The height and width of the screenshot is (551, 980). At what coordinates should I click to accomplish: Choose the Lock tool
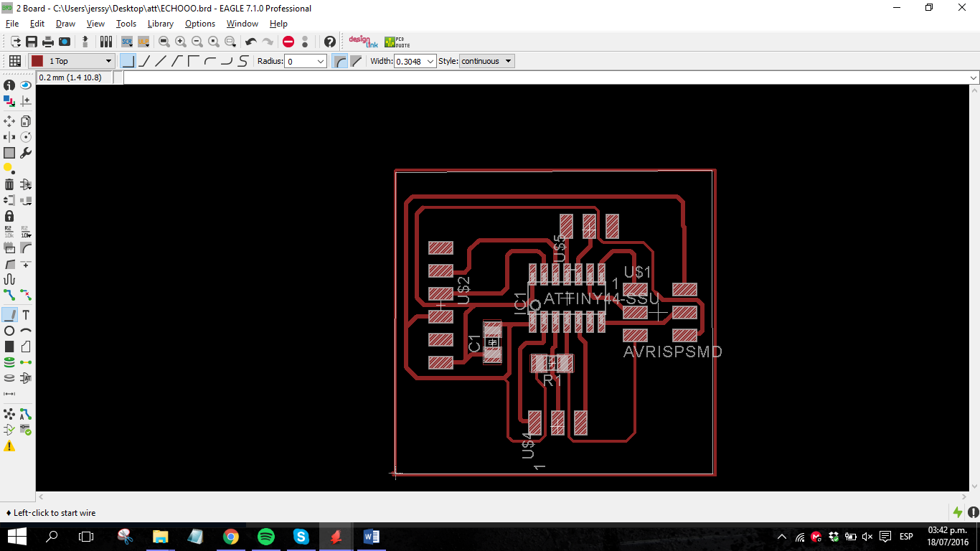coord(9,216)
